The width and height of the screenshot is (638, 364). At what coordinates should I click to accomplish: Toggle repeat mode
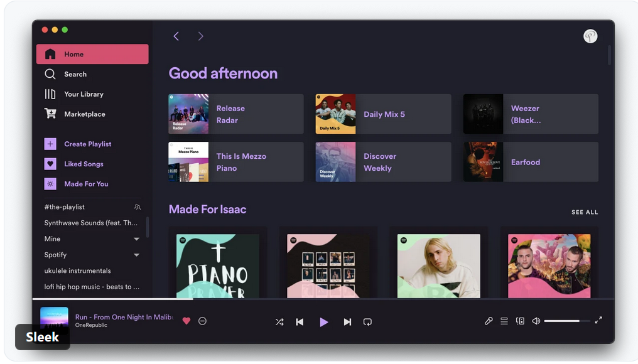point(367,322)
